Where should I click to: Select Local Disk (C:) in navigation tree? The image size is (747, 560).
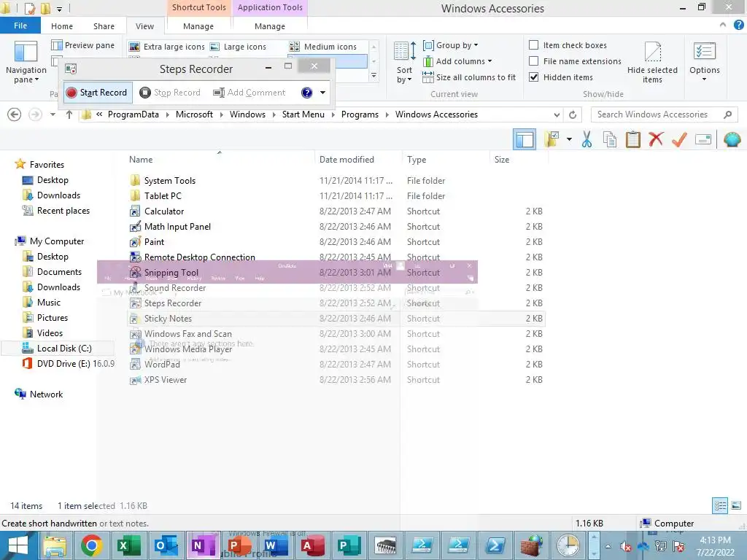pos(58,348)
